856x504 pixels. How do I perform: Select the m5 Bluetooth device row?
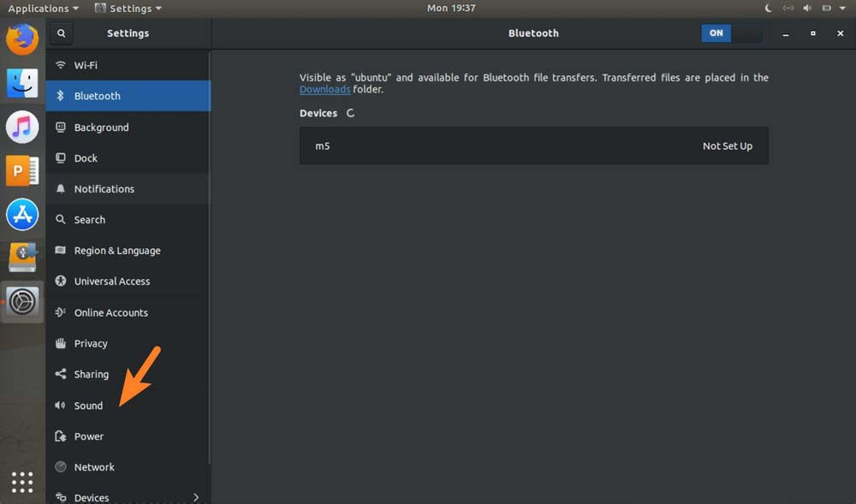534,145
